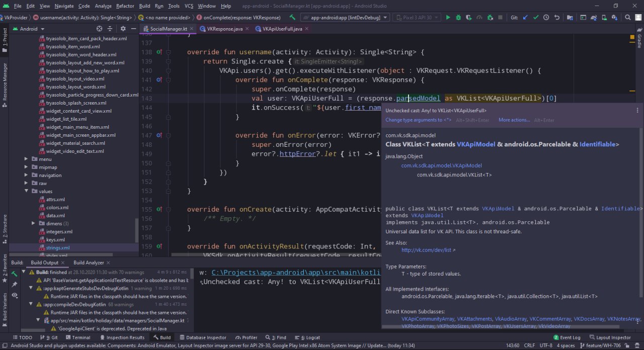
Task: Run the app with the green play button
Action: coord(448,18)
